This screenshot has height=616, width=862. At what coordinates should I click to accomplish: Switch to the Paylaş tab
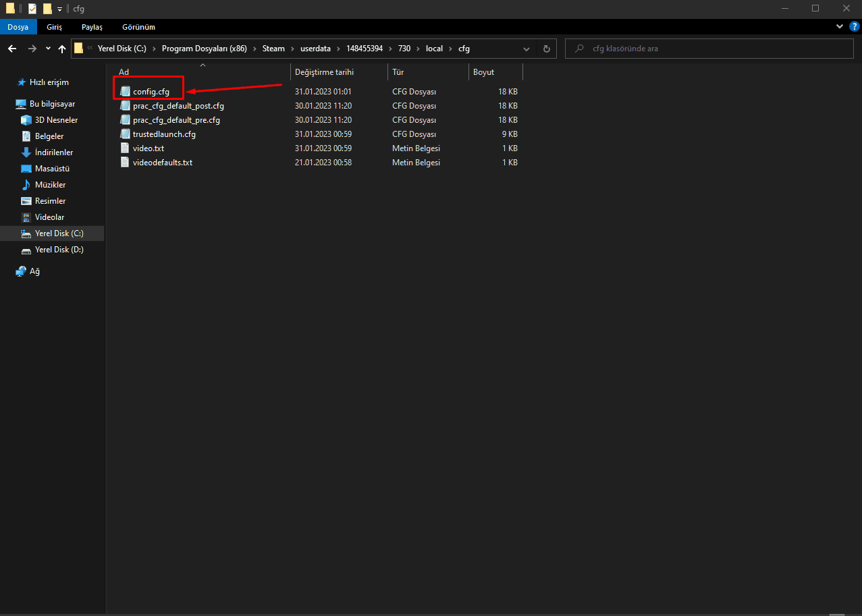pyautogui.click(x=92, y=27)
